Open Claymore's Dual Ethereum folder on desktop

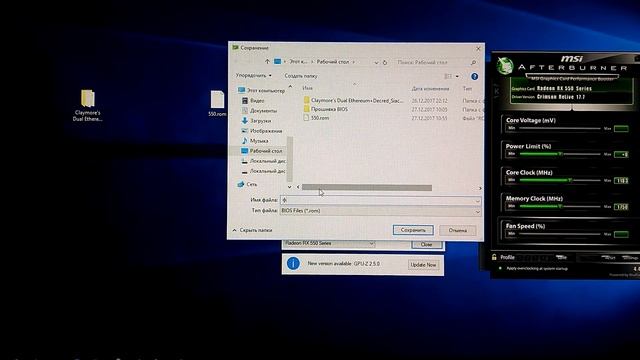[x=87, y=106]
